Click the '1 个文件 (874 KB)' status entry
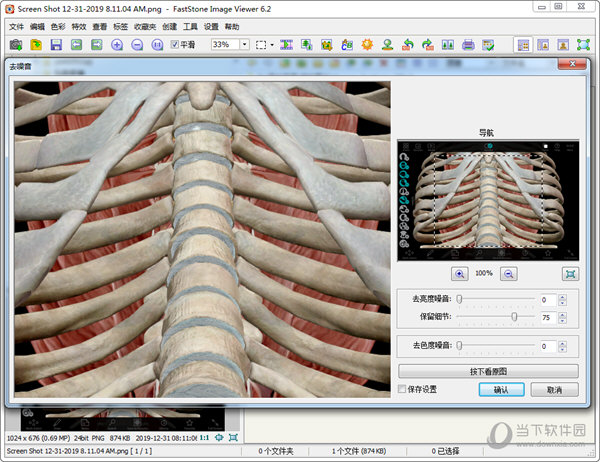This screenshot has height=462, width=600. point(359,451)
